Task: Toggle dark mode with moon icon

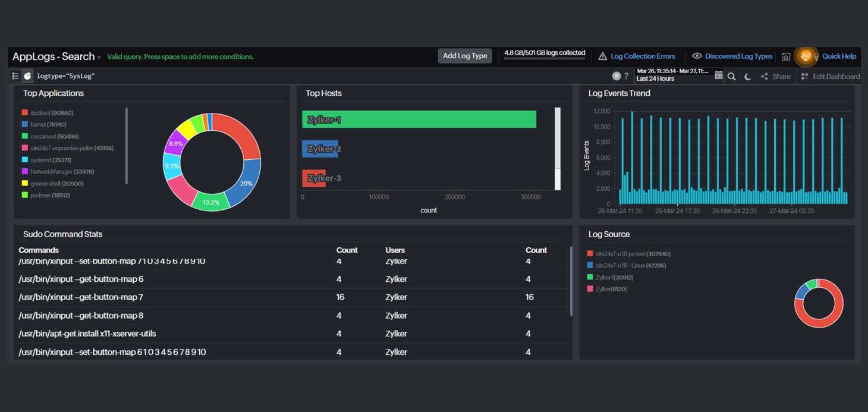Action: (748, 76)
